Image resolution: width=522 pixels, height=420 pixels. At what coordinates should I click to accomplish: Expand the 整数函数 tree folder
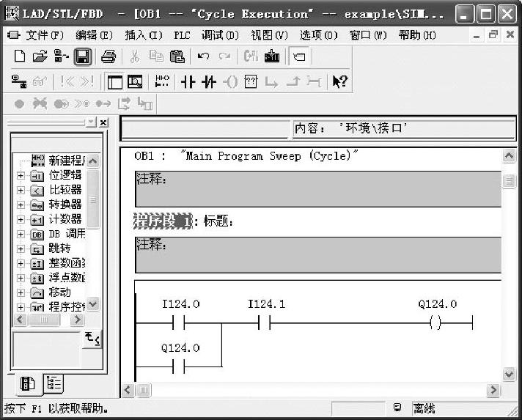[21, 263]
